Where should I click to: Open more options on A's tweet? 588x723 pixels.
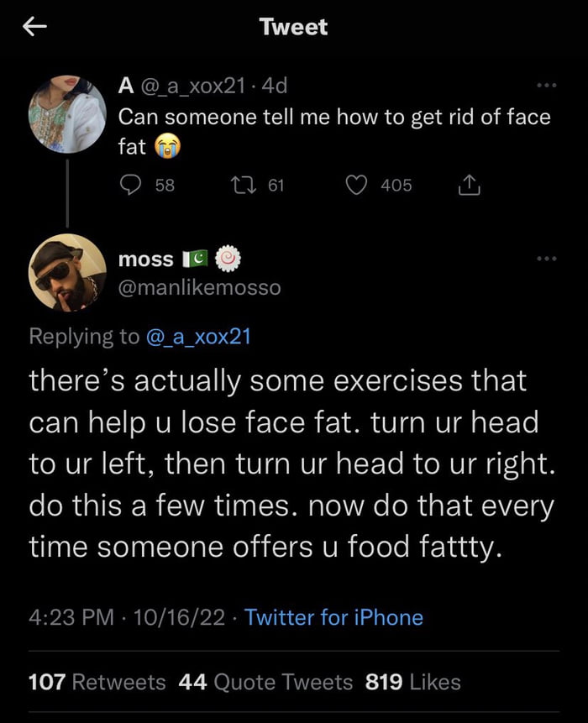tap(546, 86)
